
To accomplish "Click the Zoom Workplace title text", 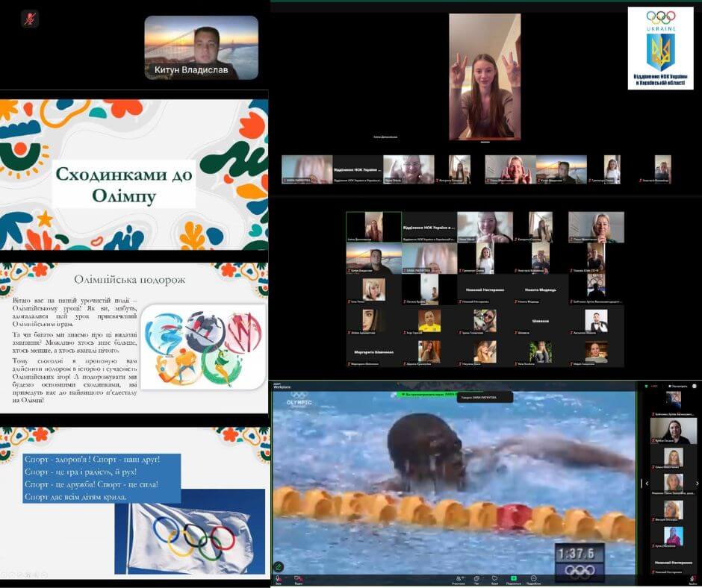I will [282, 385].
